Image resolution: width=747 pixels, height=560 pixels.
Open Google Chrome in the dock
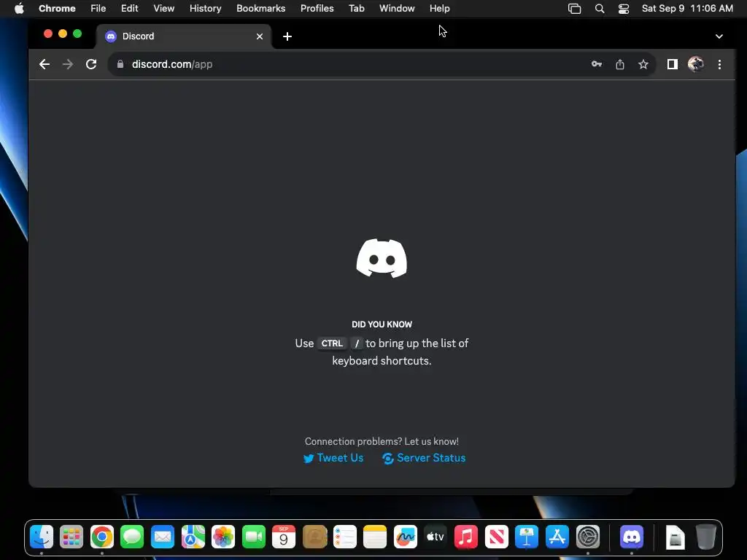[x=102, y=537]
